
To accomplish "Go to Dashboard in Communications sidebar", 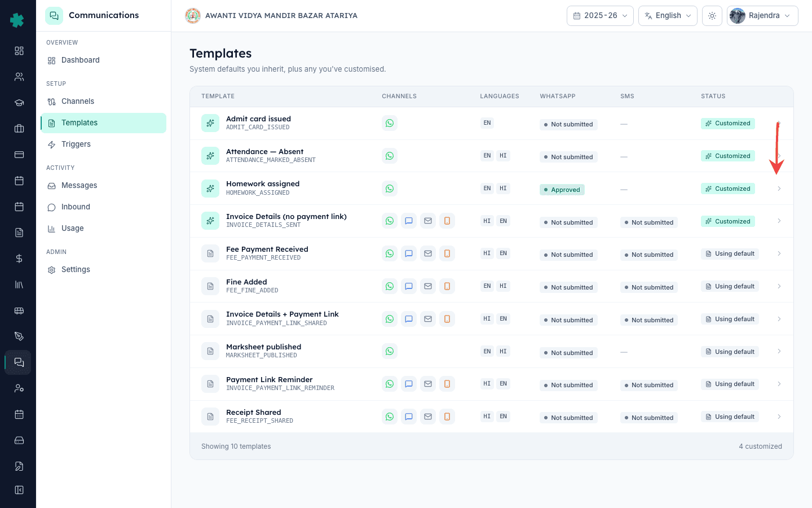I will click(103, 60).
